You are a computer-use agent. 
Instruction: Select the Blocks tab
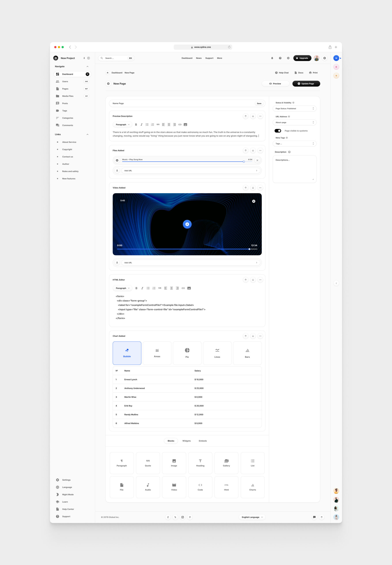point(171,441)
